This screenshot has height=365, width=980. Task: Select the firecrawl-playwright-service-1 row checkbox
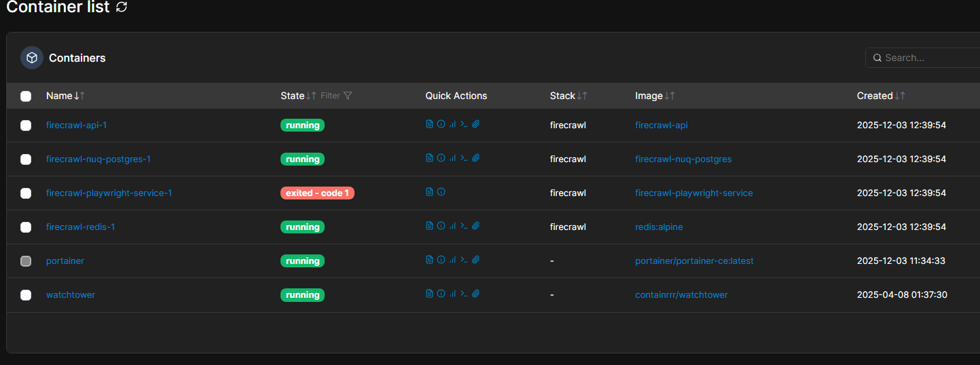coord(26,193)
